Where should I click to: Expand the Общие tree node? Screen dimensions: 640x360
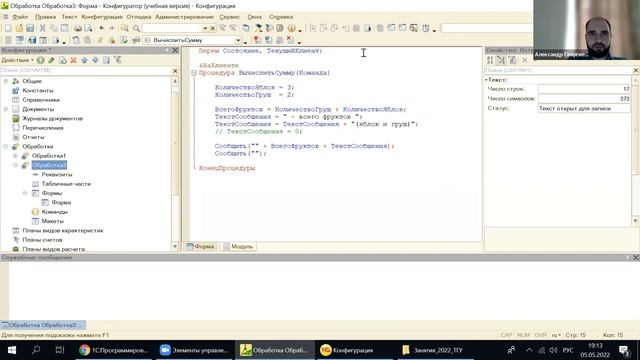tap(6, 81)
